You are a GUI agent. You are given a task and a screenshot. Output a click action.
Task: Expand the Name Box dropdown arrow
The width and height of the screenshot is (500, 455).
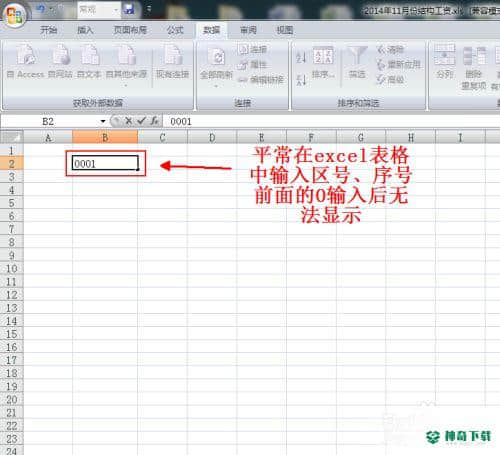click(x=103, y=121)
